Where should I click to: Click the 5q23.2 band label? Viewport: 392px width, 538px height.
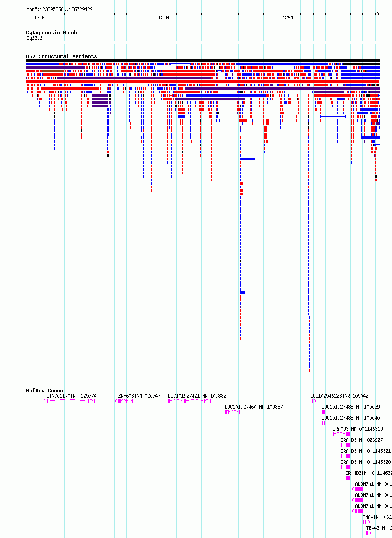pos(34,38)
